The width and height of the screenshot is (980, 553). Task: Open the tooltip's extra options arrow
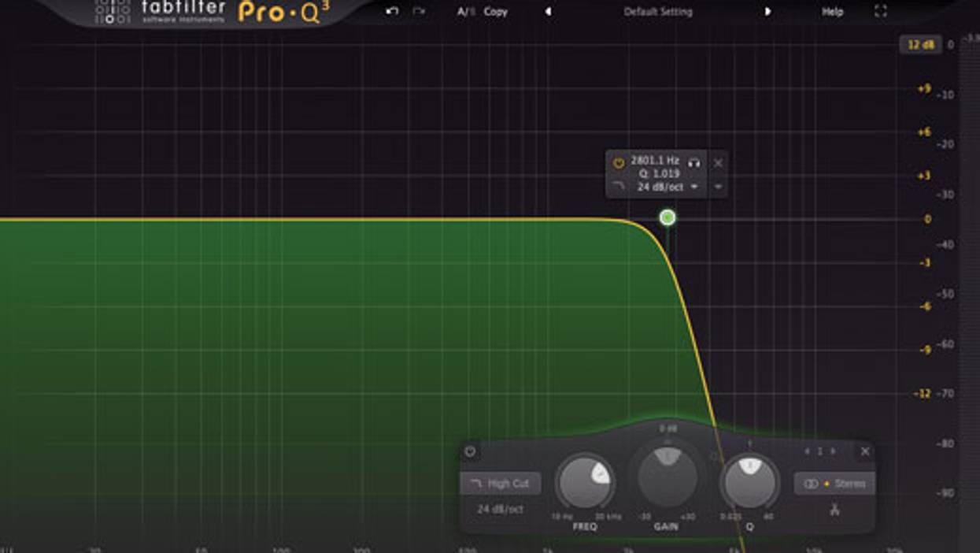click(x=718, y=187)
